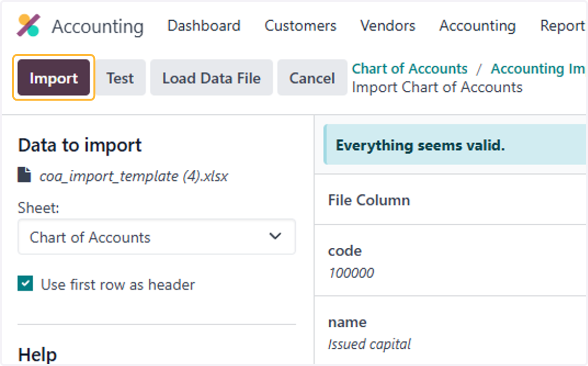588x366 pixels.
Task: Open the Vendors menu
Action: coord(388,26)
